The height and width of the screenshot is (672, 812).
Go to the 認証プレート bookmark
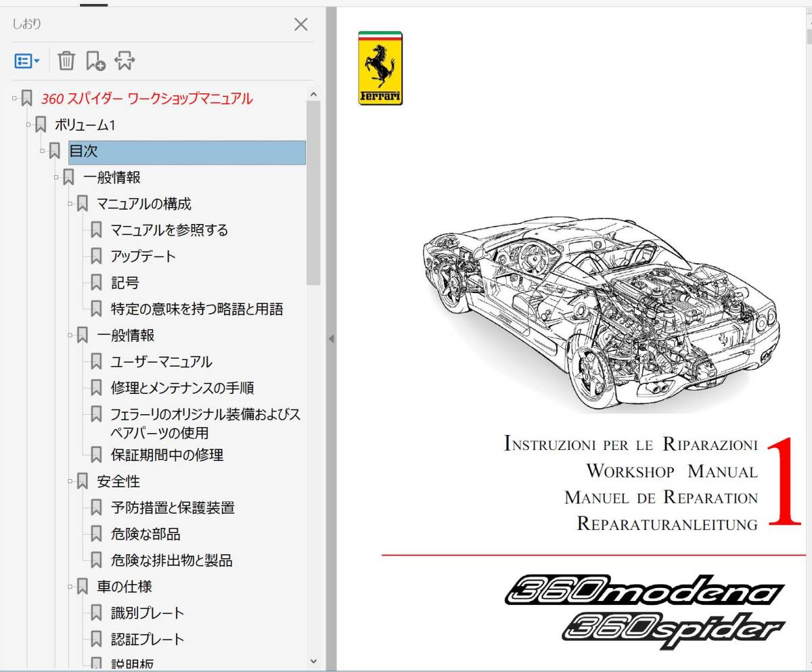click(x=148, y=640)
